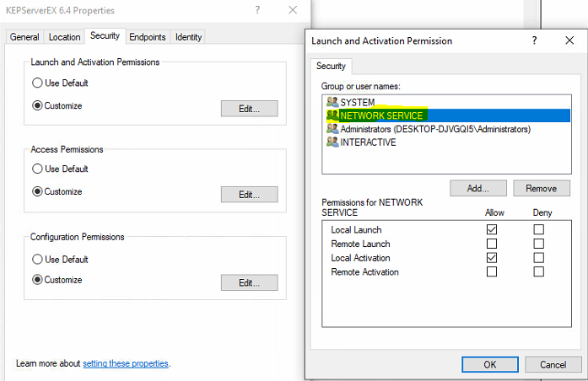The image size is (588, 381).
Task: Click Edit for Configuration Permissions
Action: (x=250, y=282)
